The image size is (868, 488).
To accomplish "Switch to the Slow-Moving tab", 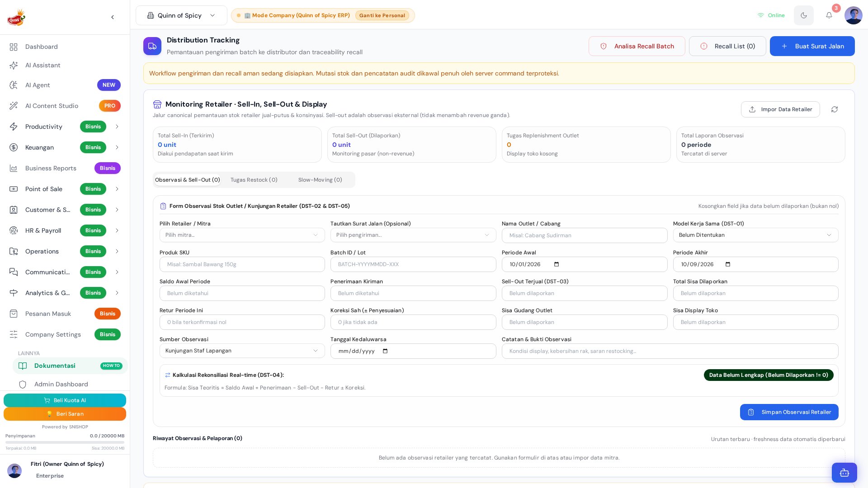I will tap(320, 180).
